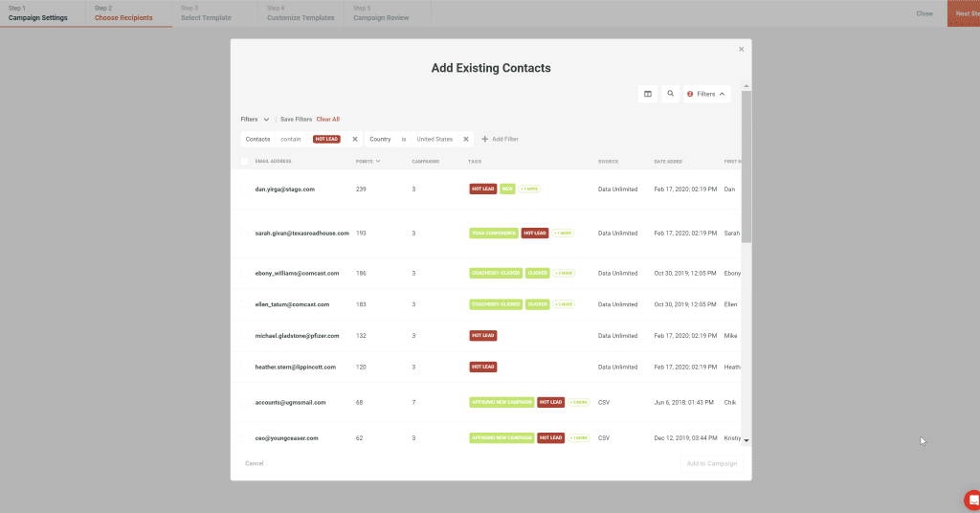Select checkbox for ellen_tatum@comcast.com
The image size is (980, 513).
pos(244,304)
